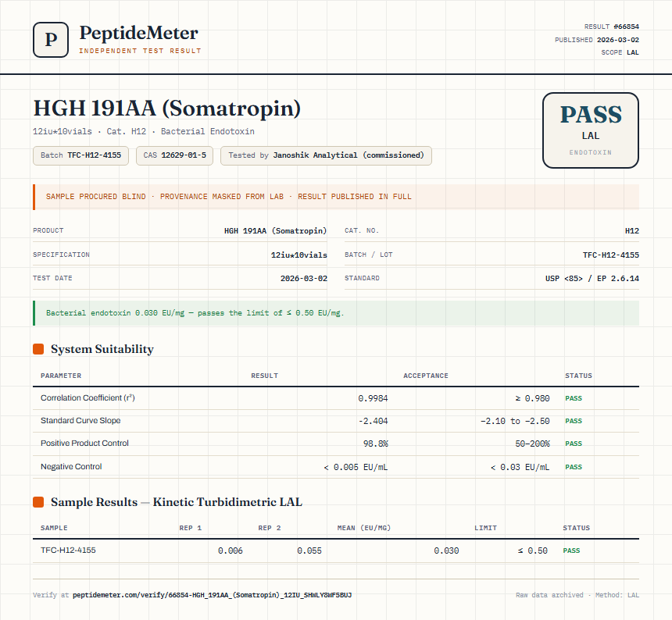Click the CAT. NO. value H12
This screenshot has width=672, height=620.
tap(631, 231)
